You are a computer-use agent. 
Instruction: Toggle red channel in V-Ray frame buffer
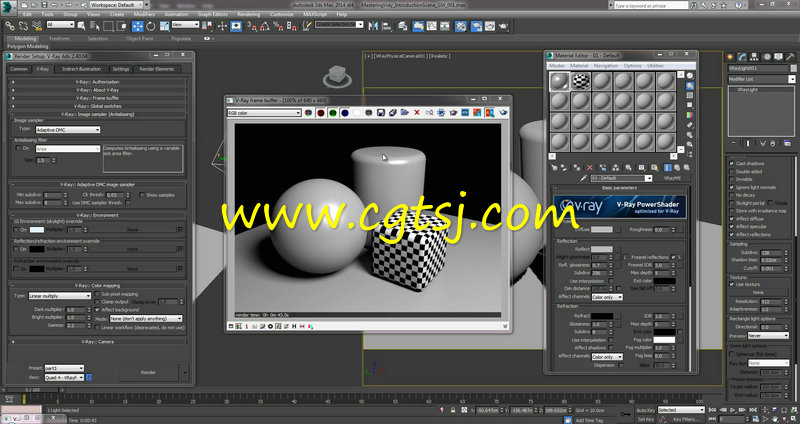pos(320,113)
